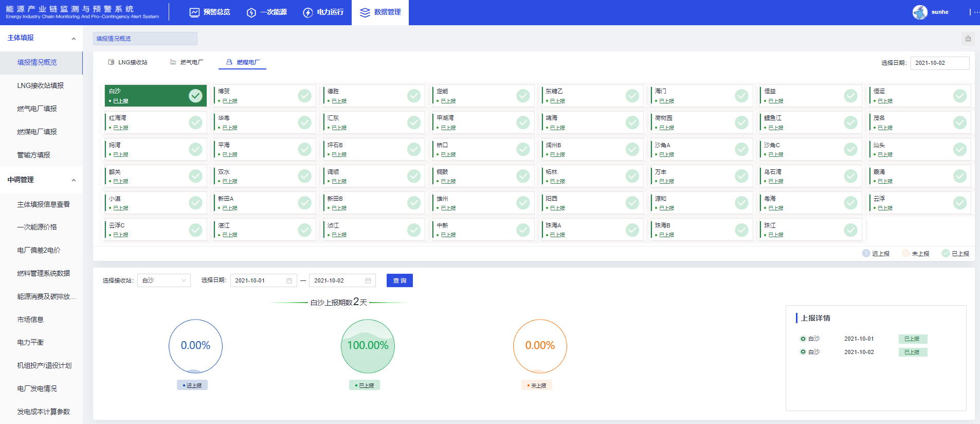Click the sunhe user avatar

click(x=920, y=12)
